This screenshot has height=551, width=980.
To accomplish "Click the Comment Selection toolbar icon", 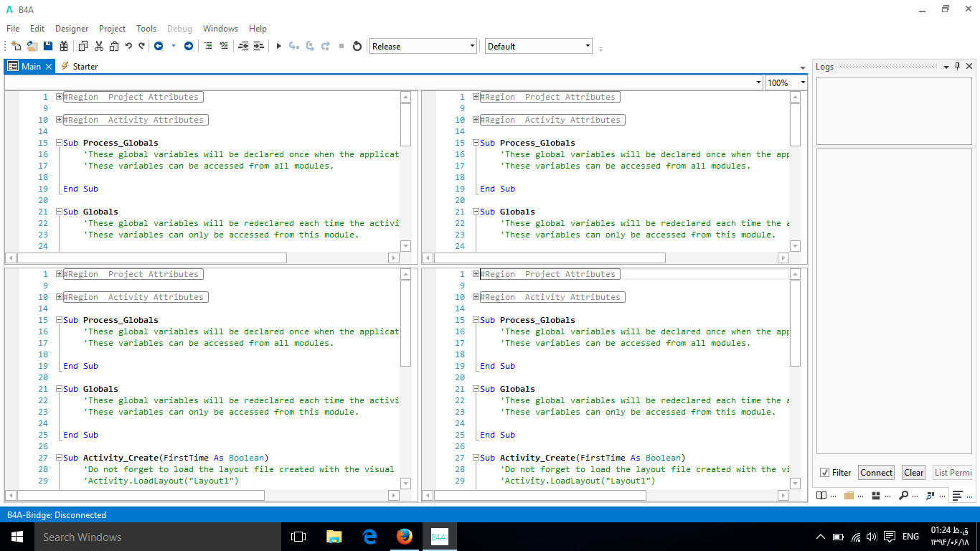I will tap(209, 45).
